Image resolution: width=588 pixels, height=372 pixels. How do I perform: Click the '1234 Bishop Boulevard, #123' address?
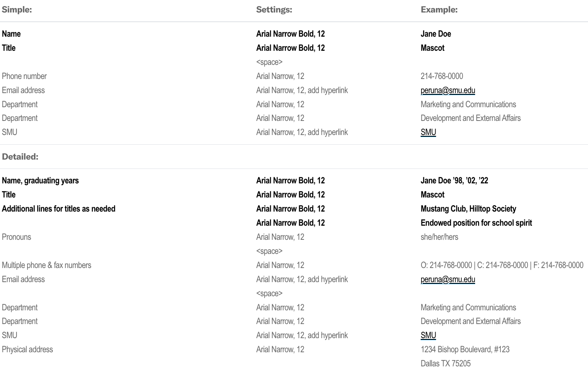click(465, 349)
